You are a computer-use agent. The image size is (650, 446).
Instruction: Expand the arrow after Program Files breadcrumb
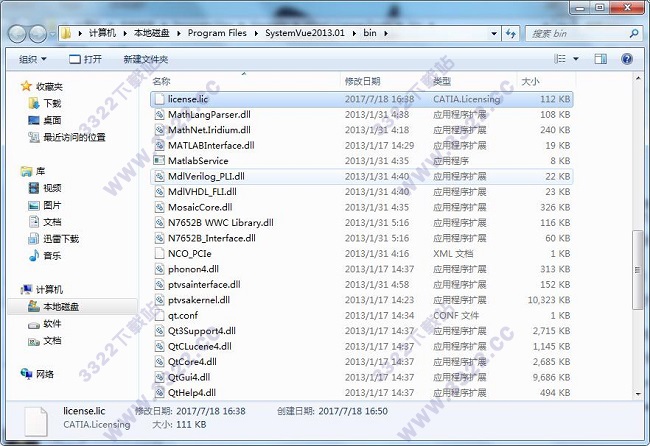coord(256,34)
